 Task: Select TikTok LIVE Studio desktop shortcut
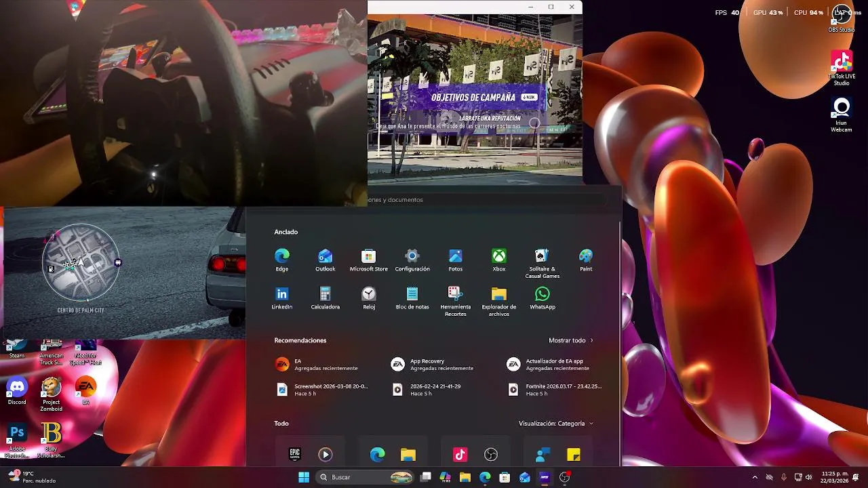[842, 68]
